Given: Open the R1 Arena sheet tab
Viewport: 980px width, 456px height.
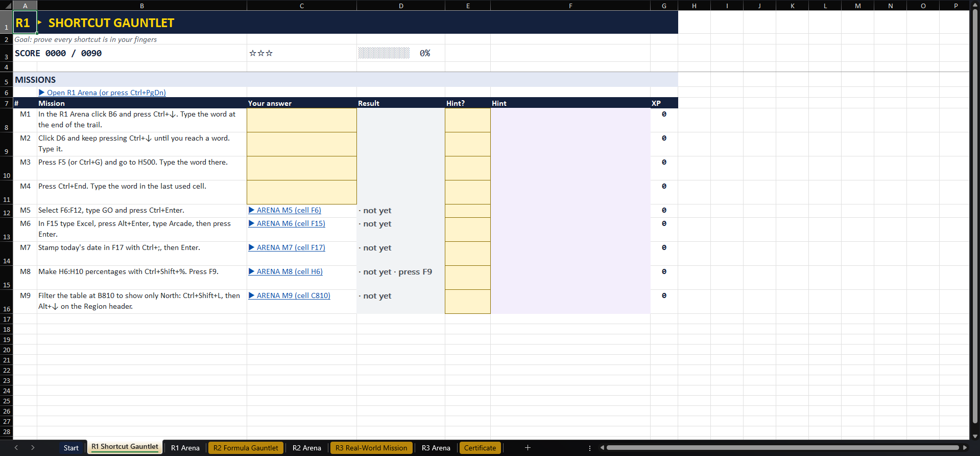Looking at the screenshot, I should (x=185, y=448).
